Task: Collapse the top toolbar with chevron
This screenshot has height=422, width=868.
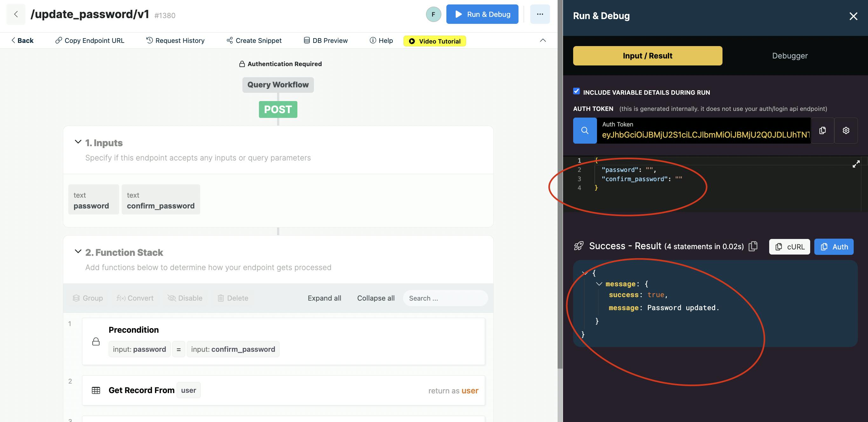Action: click(543, 40)
